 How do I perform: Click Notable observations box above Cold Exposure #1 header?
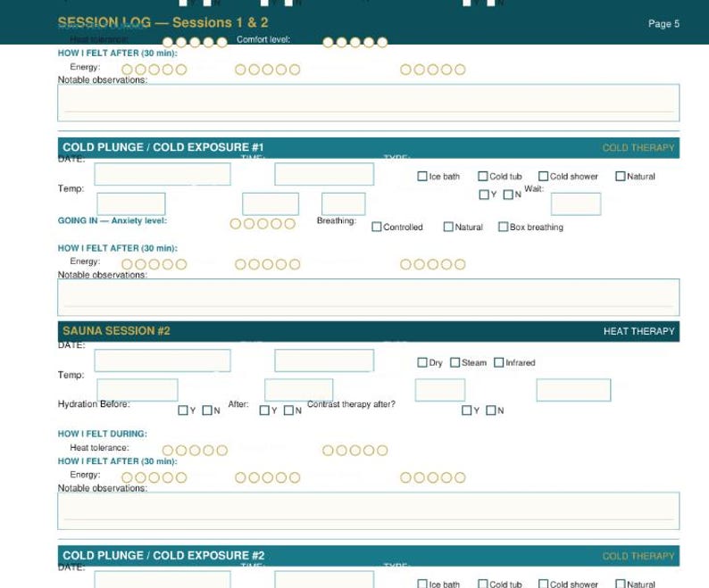(369, 103)
